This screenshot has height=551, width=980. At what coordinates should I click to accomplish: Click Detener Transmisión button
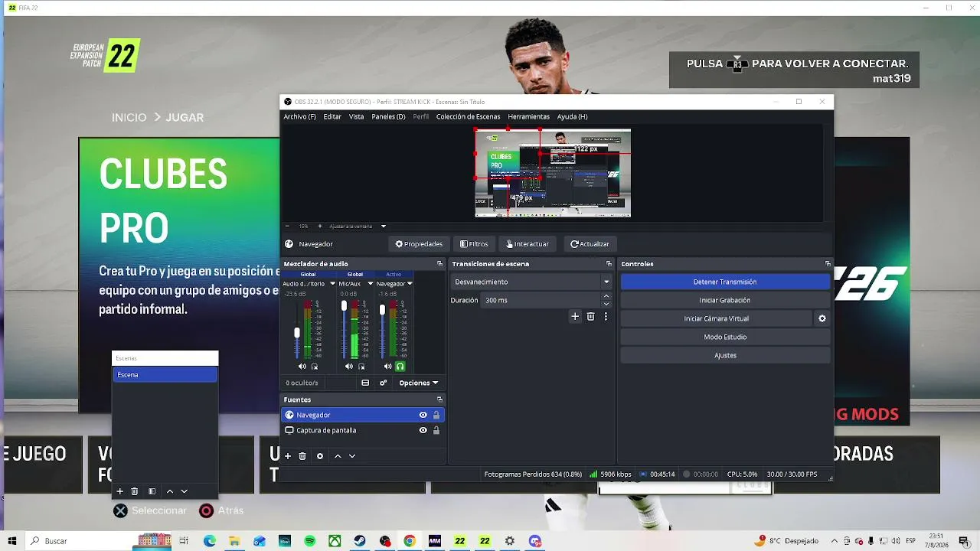pyautogui.click(x=725, y=282)
